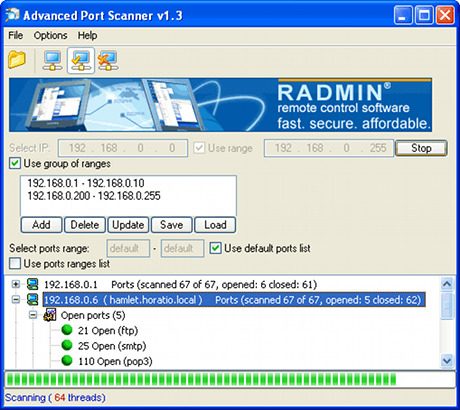
Task: Click the computer-with-red-cross toolbar icon
Action: [108, 60]
